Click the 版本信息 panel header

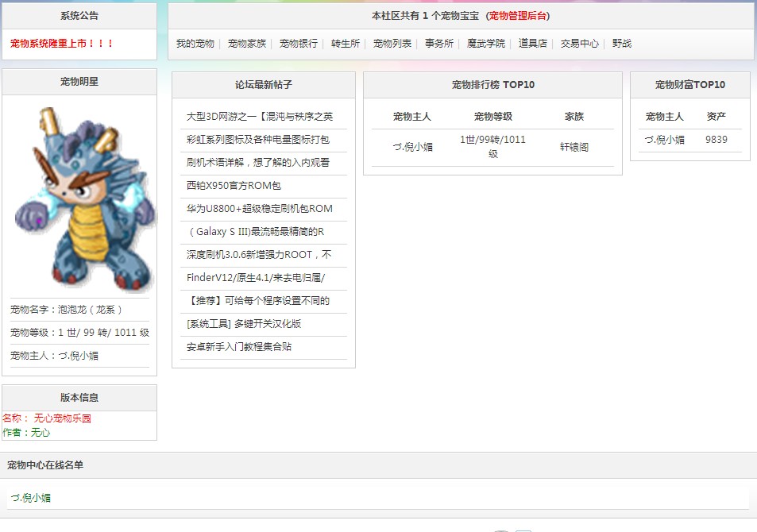click(x=79, y=398)
